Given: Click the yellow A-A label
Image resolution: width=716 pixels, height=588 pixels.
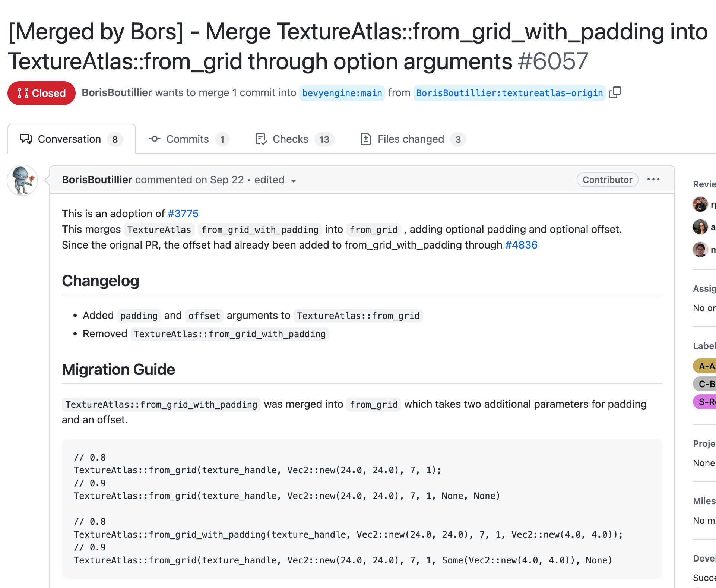Looking at the screenshot, I should click(x=706, y=366).
